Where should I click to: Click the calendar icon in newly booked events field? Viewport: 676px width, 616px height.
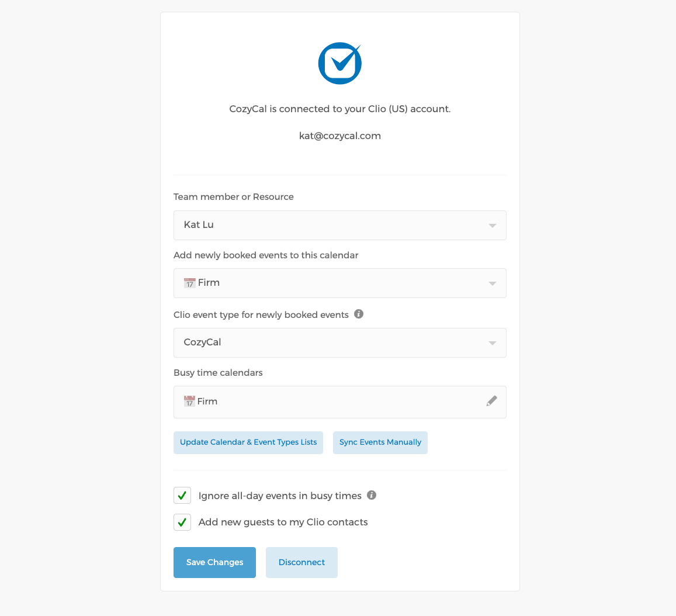pos(190,283)
